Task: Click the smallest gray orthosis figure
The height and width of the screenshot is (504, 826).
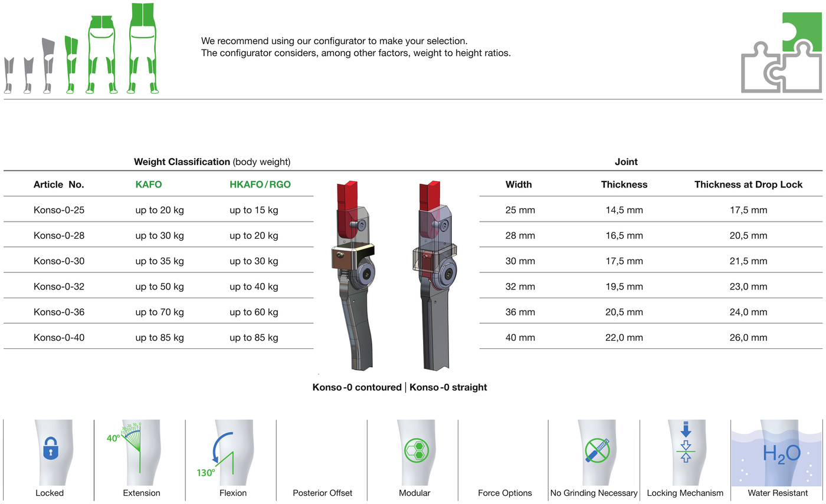Action: tap(9, 75)
